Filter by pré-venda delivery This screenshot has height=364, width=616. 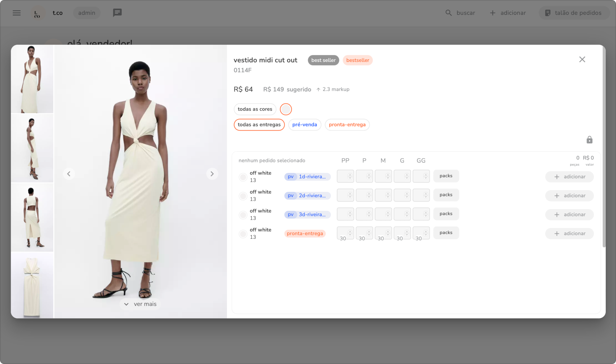click(x=304, y=125)
